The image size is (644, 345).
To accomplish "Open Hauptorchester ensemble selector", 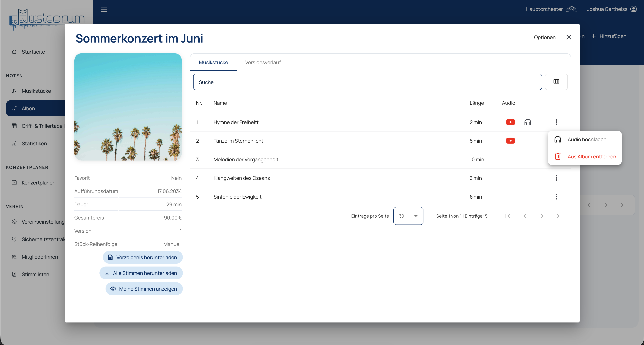I will point(551,9).
